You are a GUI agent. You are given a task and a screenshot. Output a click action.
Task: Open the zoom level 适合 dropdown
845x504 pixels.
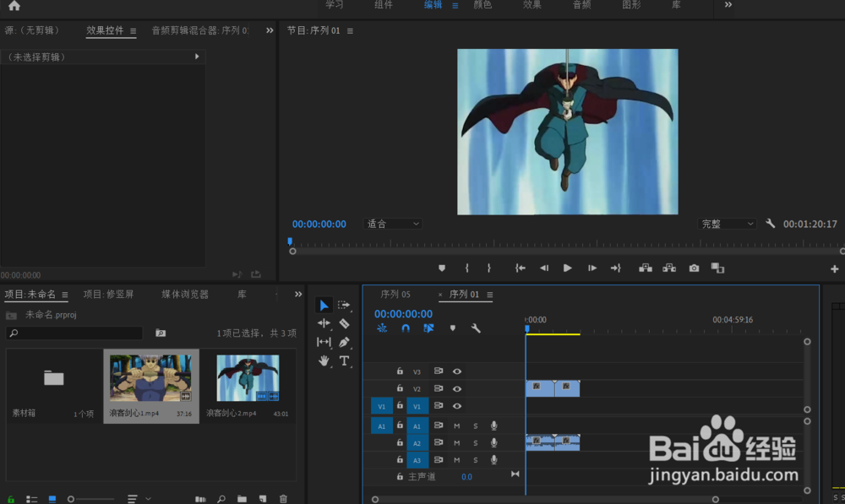(x=393, y=224)
